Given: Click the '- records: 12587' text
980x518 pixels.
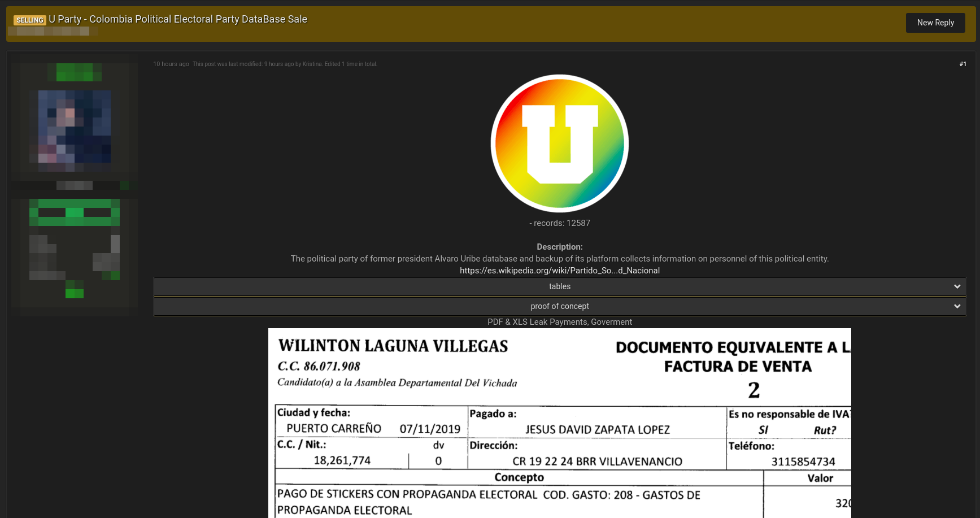Looking at the screenshot, I should pyautogui.click(x=559, y=223).
